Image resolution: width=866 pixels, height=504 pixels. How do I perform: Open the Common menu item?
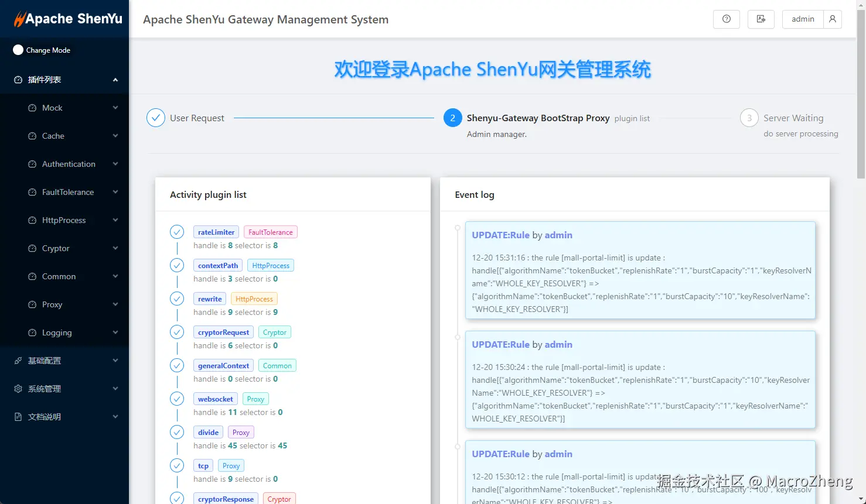click(64, 276)
